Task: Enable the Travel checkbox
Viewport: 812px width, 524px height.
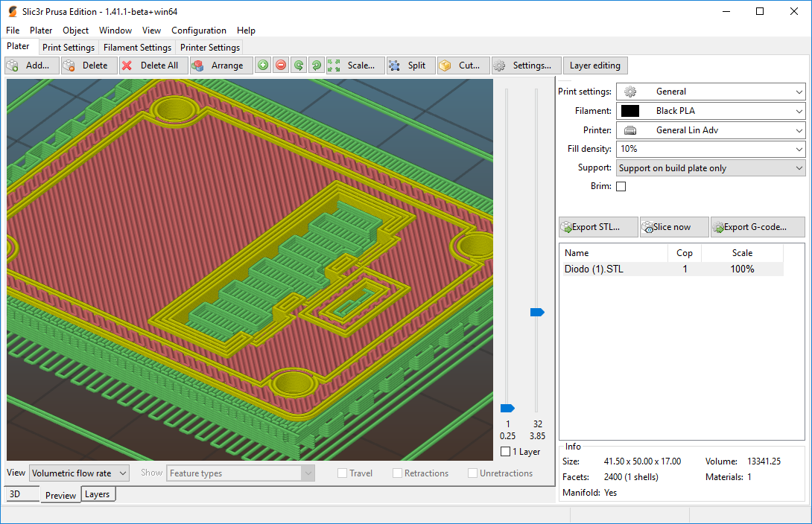Action: click(x=342, y=473)
